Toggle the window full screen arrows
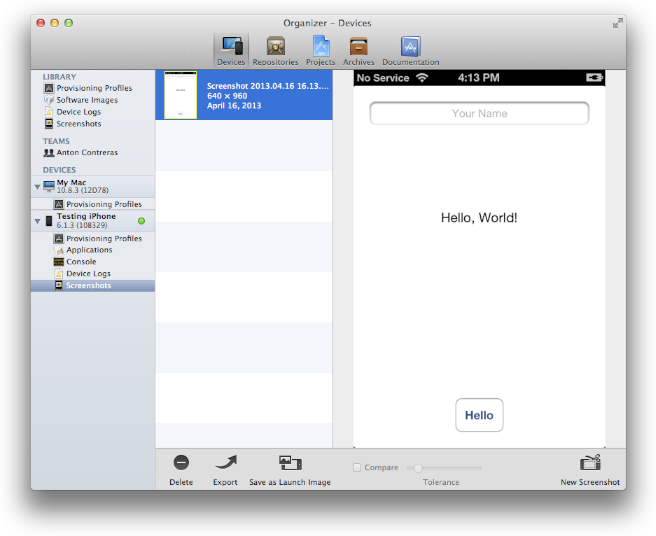Image resolution: width=656 pixels, height=536 pixels. point(617,22)
